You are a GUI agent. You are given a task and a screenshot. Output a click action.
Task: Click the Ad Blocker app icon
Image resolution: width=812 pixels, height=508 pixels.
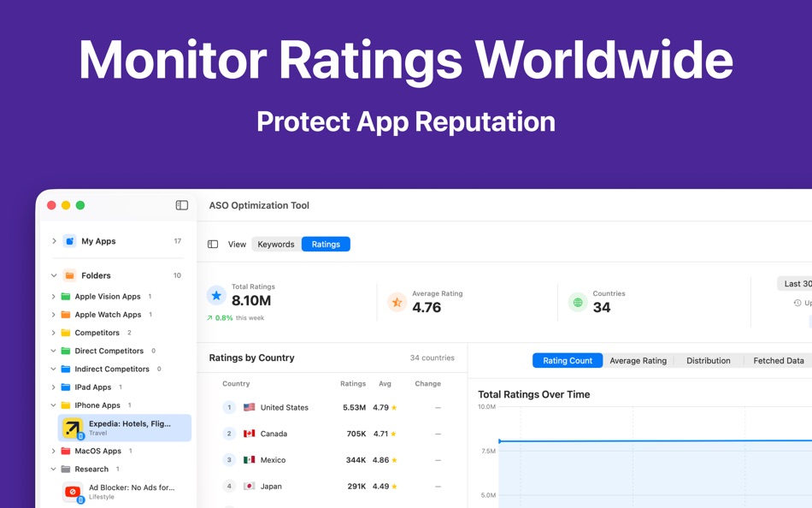pos(73,492)
